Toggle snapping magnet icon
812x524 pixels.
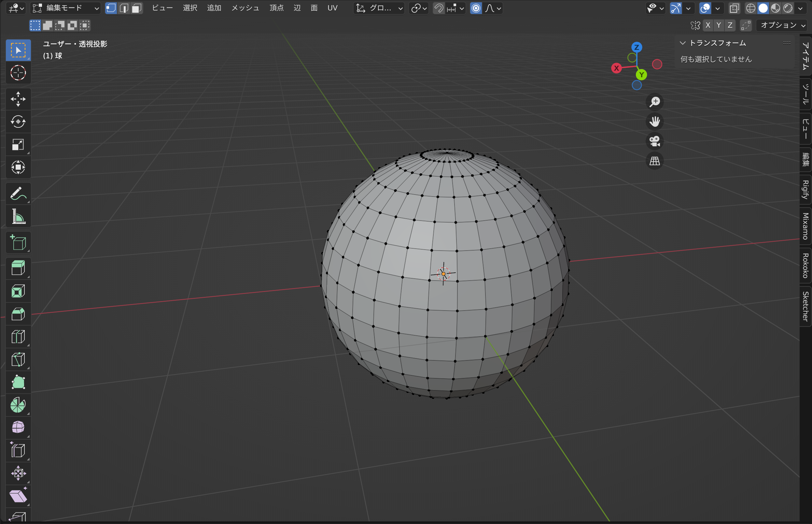[x=439, y=8]
